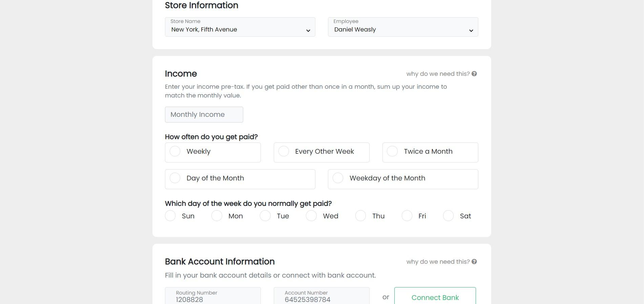Click the help icon beside Bank Account Information

(x=474, y=261)
